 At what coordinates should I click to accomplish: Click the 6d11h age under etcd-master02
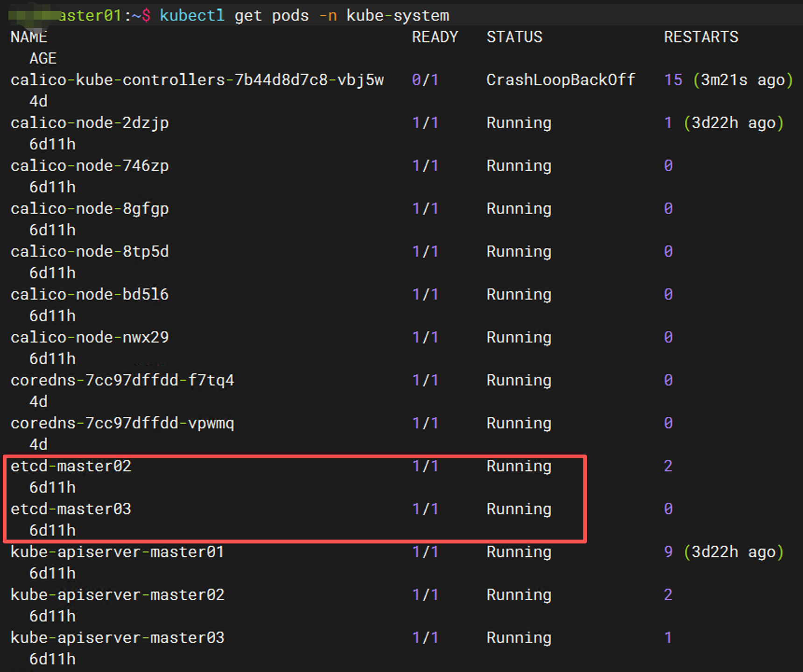(x=52, y=488)
